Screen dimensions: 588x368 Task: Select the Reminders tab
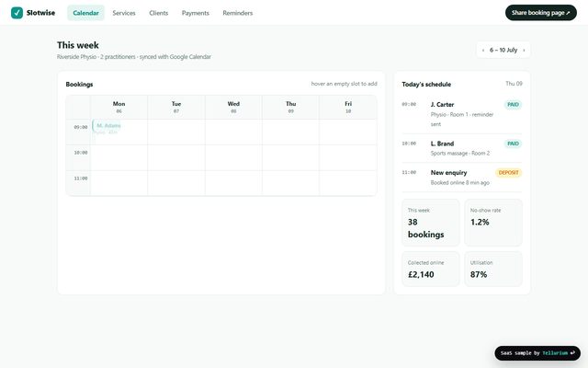click(238, 13)
